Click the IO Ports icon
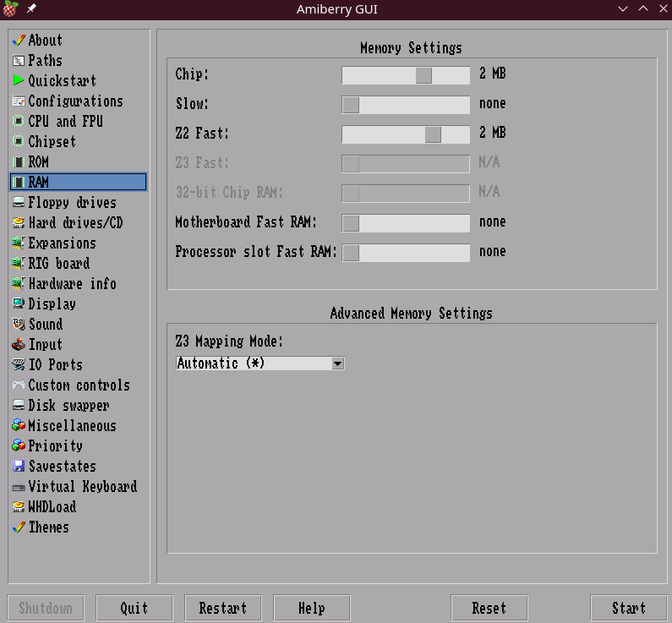The width and height of the screenshot is (672, 623). click(19, 364)
